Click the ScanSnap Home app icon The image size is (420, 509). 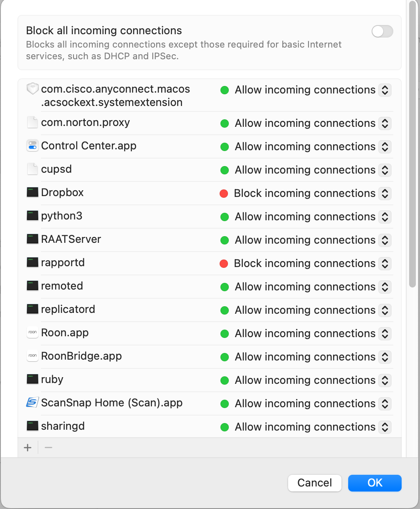click(x=32, y=403)
